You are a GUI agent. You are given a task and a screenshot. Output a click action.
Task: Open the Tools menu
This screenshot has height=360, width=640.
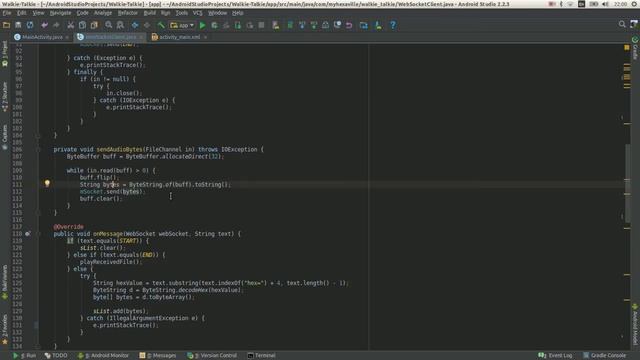click(x=182, y=13)
